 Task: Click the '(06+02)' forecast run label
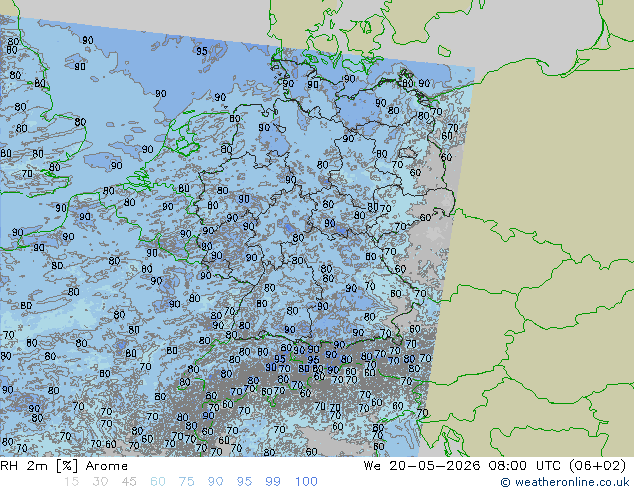[598, 466]
